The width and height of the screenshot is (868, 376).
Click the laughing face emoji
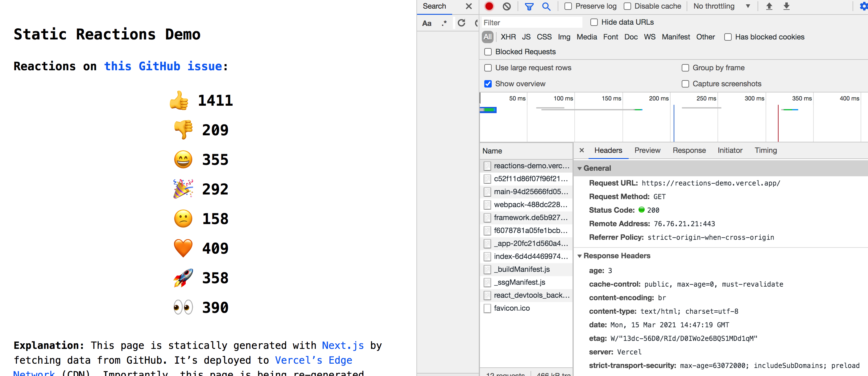(183, 159)
